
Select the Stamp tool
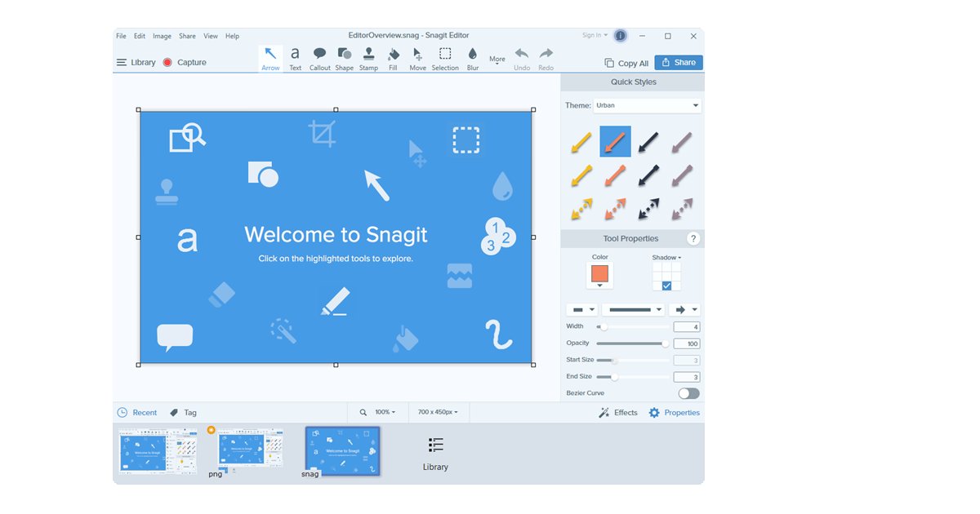pyautogui.click(x=368, y=59)
